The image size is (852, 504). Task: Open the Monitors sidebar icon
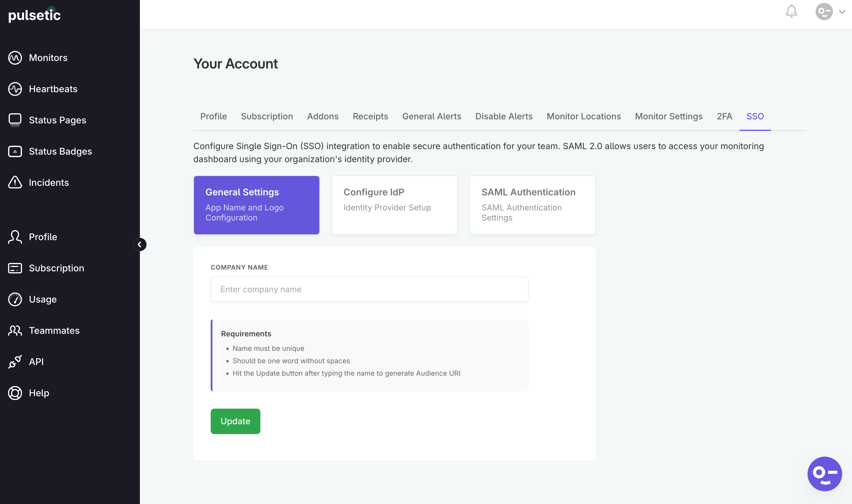(15, 58)
